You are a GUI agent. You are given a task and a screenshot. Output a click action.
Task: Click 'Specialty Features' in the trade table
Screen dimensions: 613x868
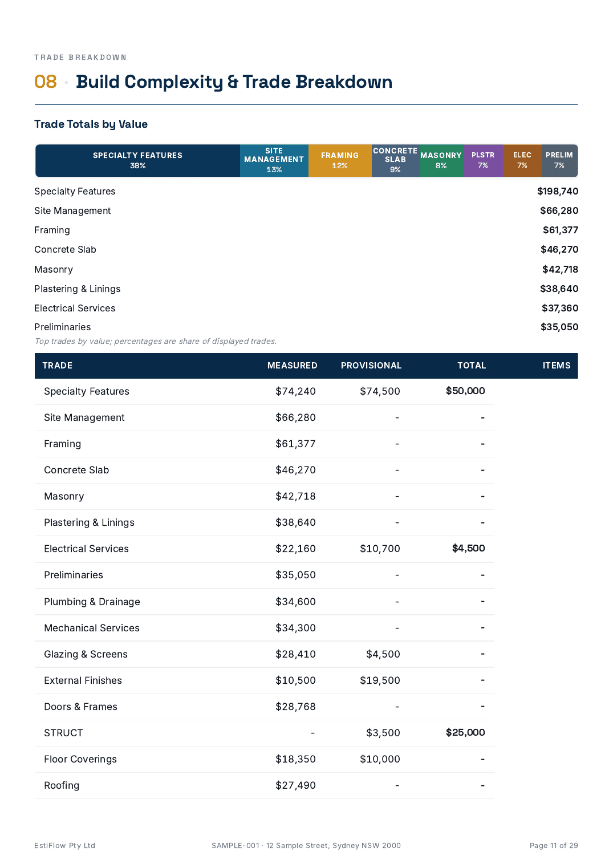point(87,392)
